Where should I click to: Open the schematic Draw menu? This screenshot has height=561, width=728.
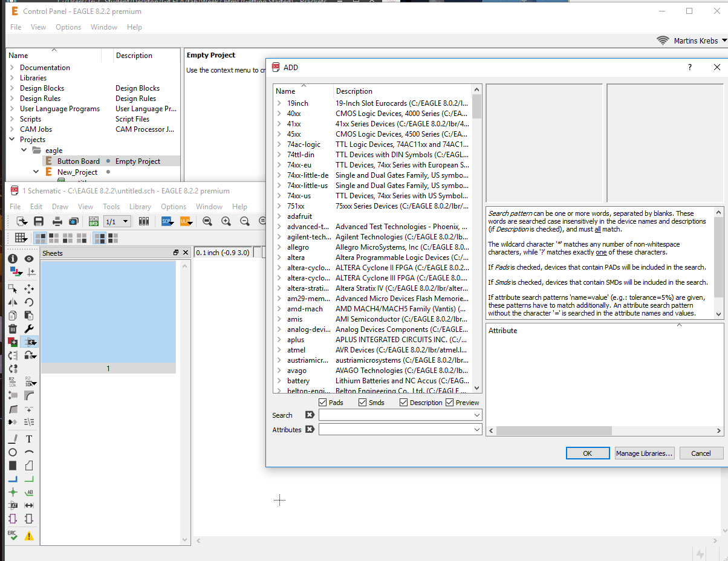click(x=60, y=207)
